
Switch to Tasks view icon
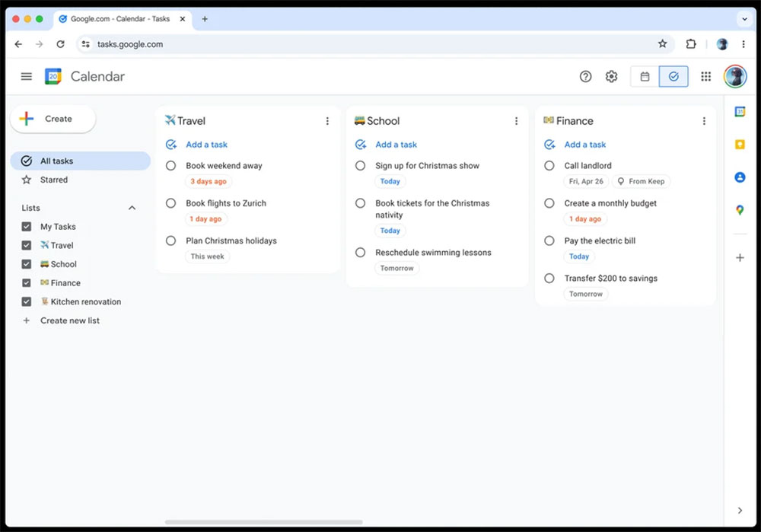[x=673, y=76]
